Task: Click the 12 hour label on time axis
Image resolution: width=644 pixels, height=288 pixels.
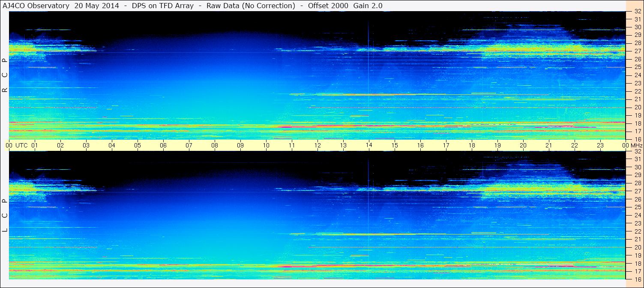Action: coord(318,145)
